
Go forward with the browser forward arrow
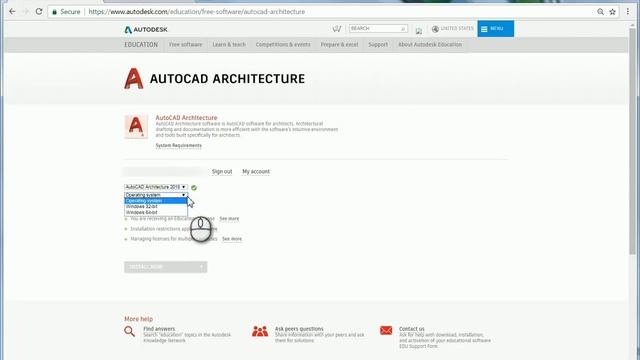pyautogui.click(x=25, y=11)
